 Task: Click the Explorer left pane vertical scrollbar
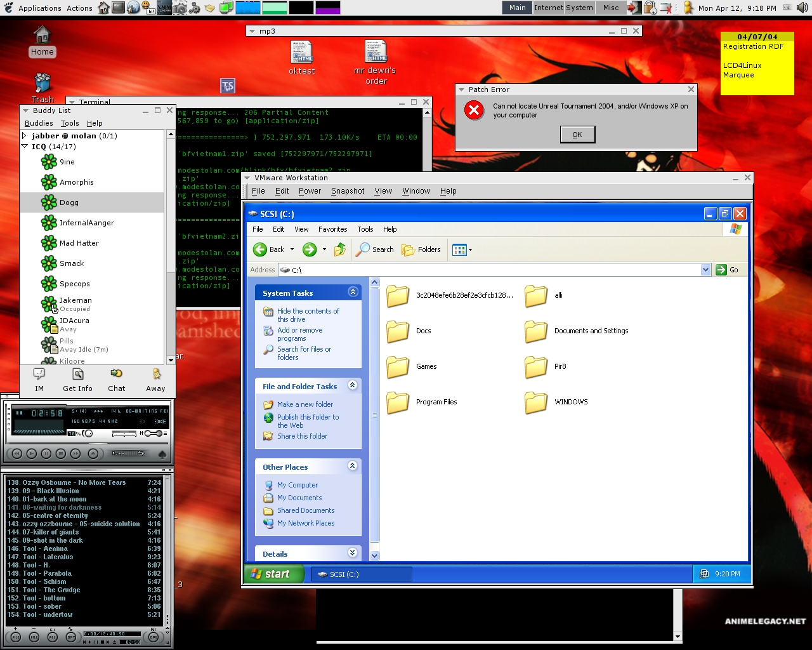click(x=374, y=419)
